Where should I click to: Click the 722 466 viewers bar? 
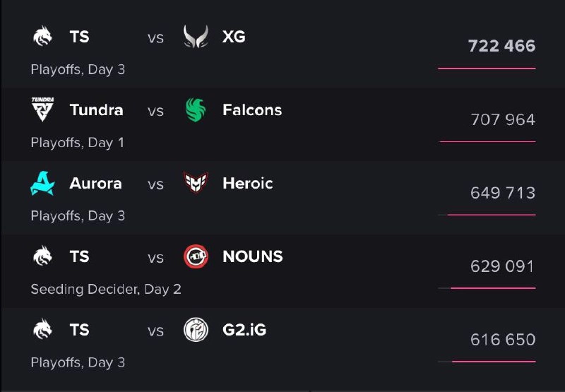pos(487,68)
